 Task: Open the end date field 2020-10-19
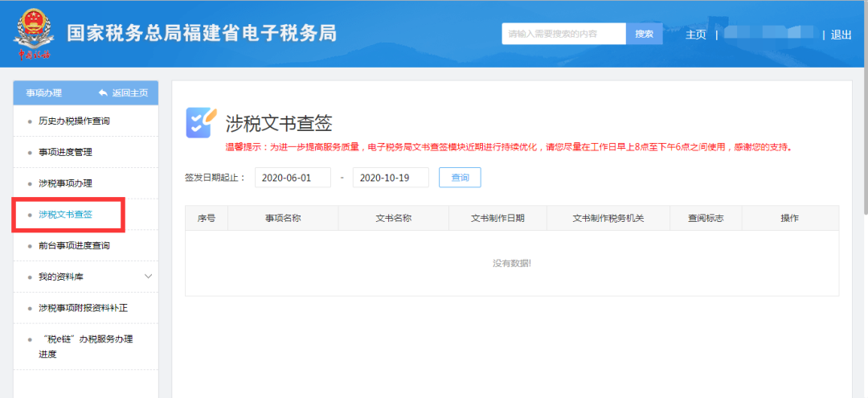(391, 178)
